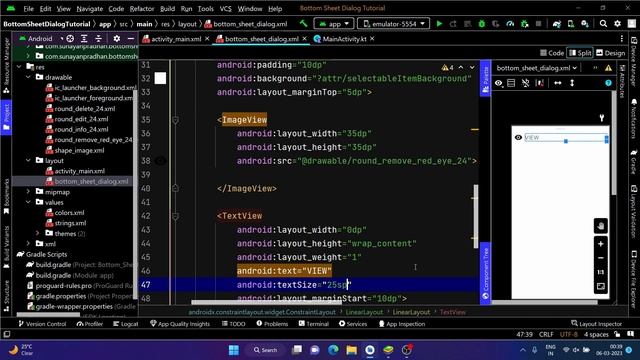
Task: Open the emulator-5554 device dropdown
Action: [x=393, y=24]
